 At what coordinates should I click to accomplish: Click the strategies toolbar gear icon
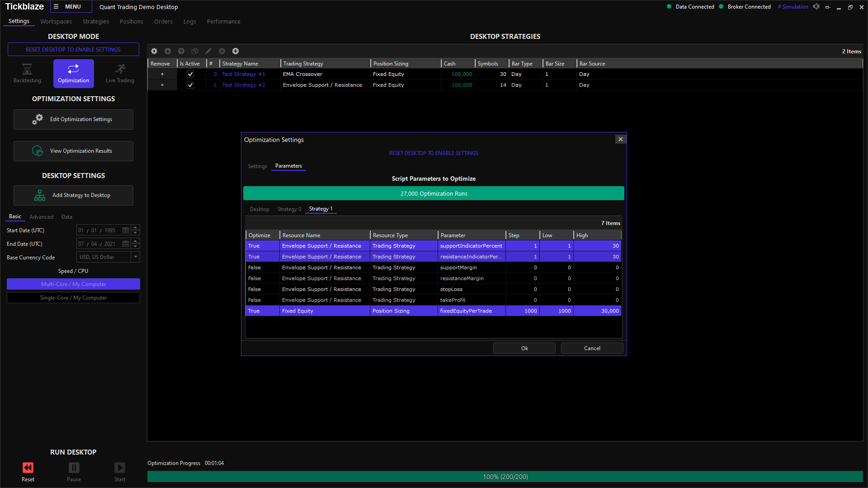coord(154,51)
